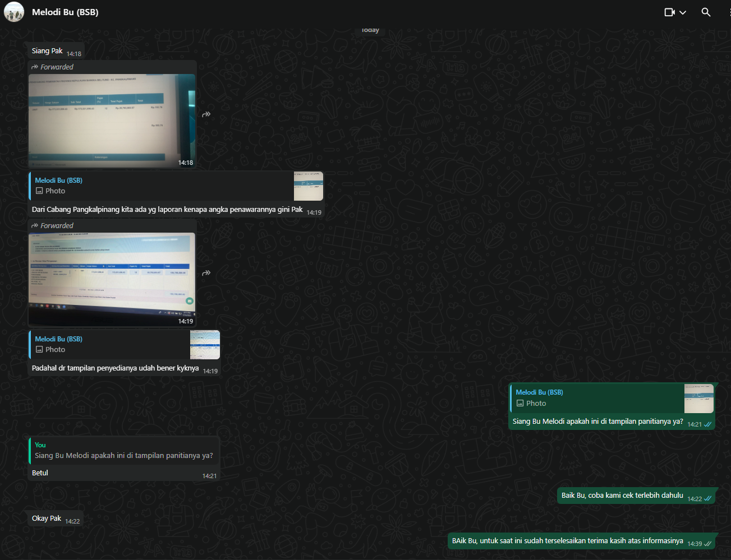Screen dimensions: 731x560
Task: Click the forward arrow beside the 14:18 photo
Action: click(206, 114)
